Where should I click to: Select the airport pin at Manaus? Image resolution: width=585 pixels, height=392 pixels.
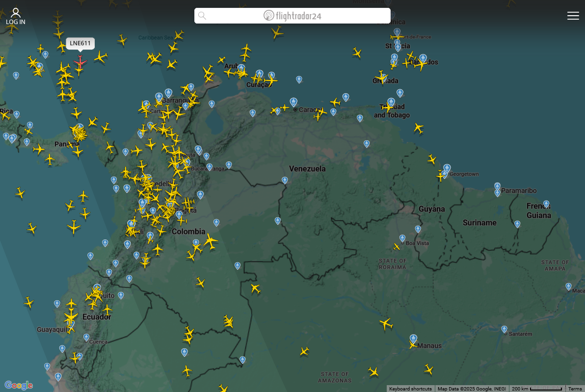(414, 338)
